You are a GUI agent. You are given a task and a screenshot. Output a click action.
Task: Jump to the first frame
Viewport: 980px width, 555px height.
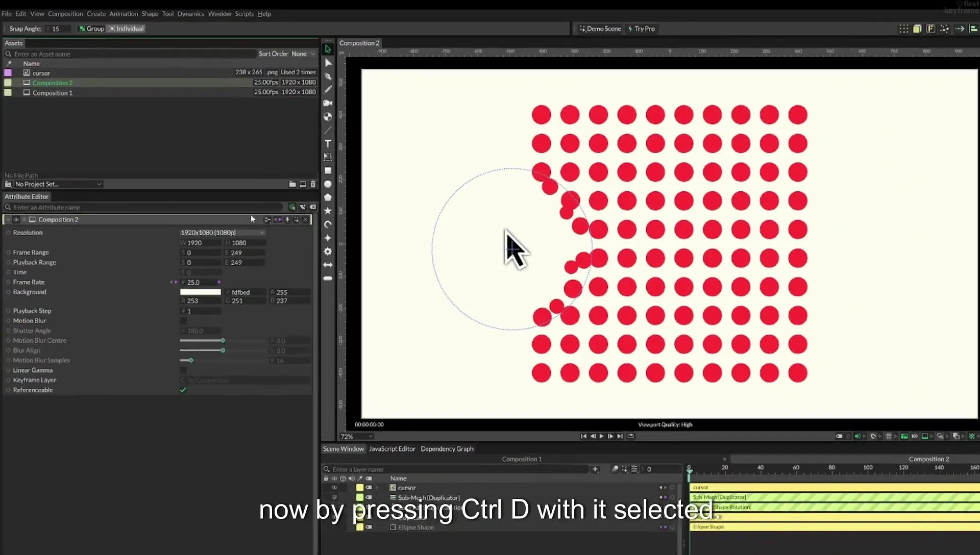click(583, 436)
